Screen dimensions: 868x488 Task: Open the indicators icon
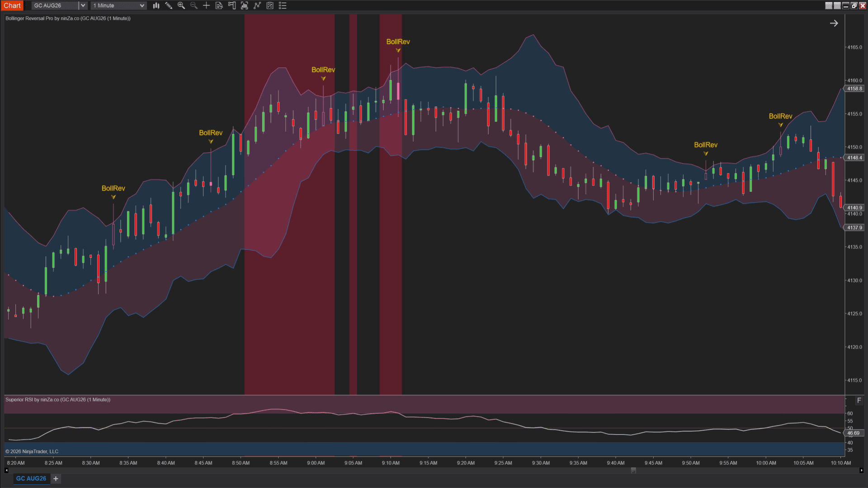click(x=257, y=5)
